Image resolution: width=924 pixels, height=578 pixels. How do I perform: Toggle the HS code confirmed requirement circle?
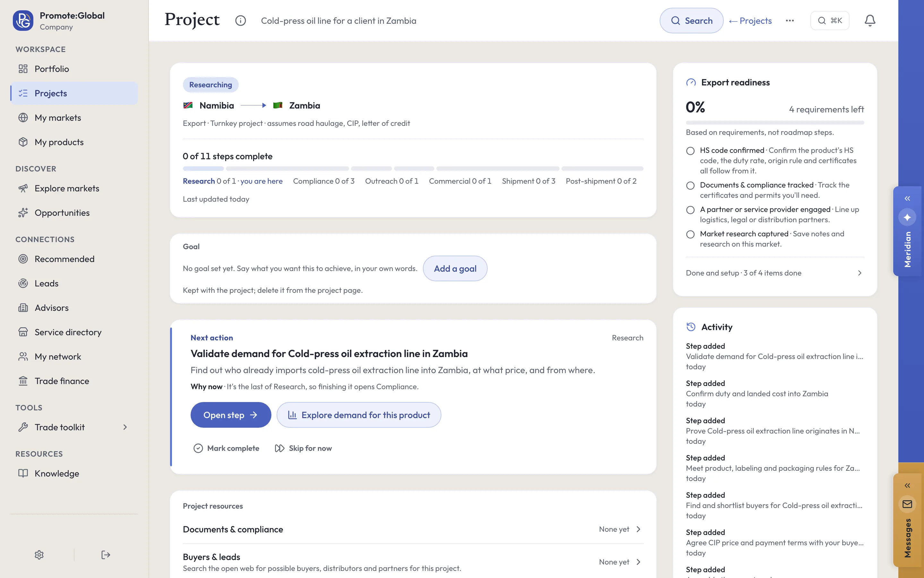[690, 151]
